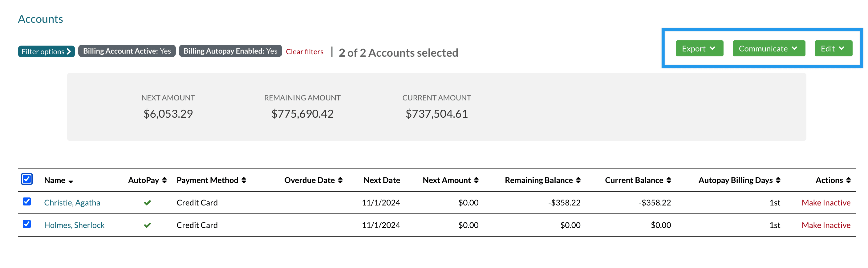
Task: Deselect the Holmes, Sherlock row checkbox
Action: click(x=27, y=224)
